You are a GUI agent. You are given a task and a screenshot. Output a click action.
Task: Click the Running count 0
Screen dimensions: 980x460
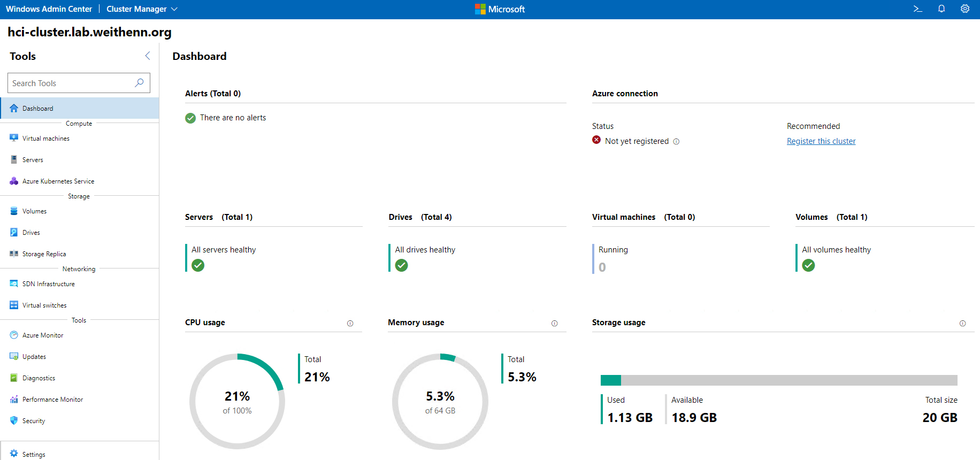(602, 267)
